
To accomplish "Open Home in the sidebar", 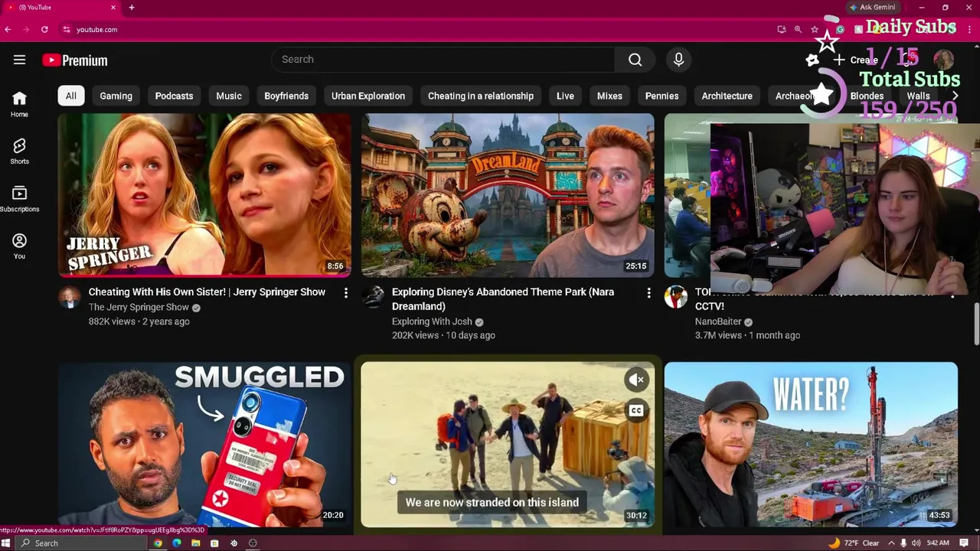I will (19, 104).
